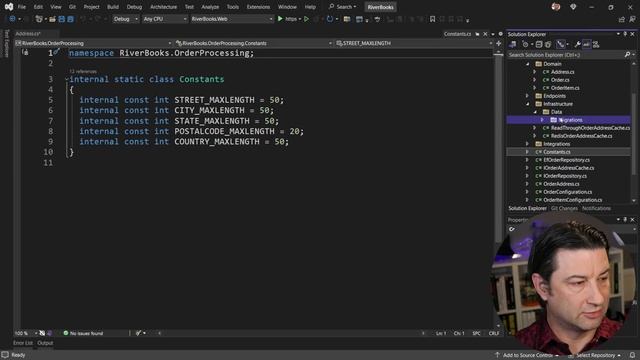Viewport: 640px width, 360px height.
Task: Click Select Repository in status bar
Action: click(595, 355)
